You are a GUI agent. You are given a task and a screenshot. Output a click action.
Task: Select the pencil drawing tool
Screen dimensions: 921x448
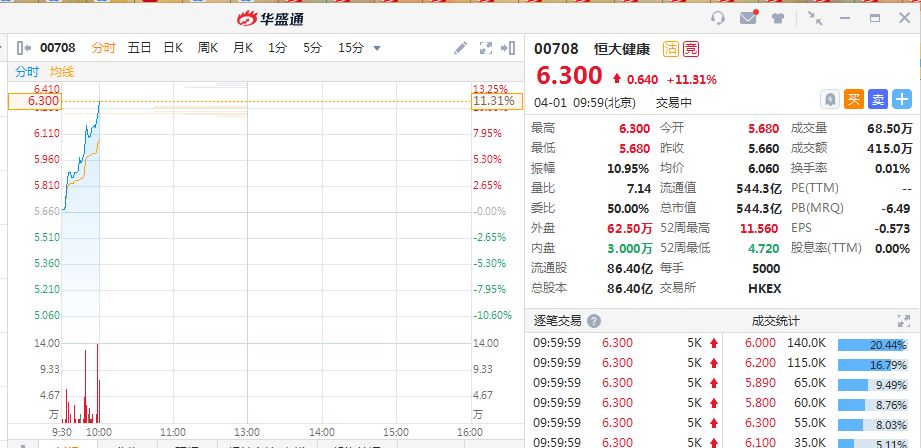click(460, 47)
